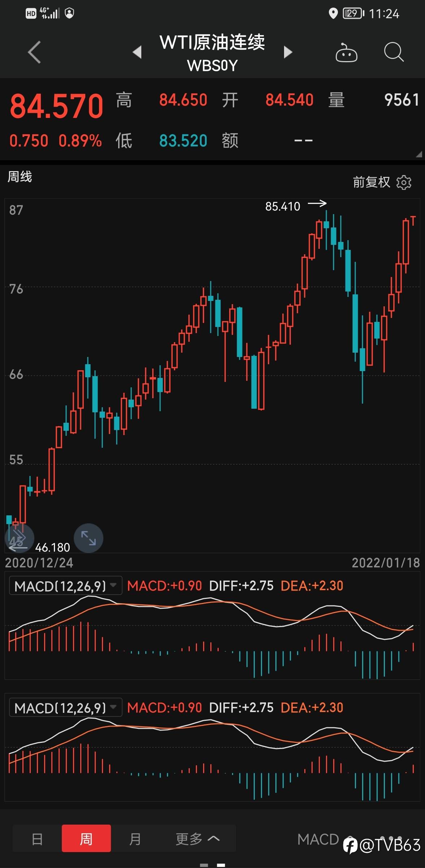Tap the double-chevron scroll button on chart
The height and width of the screenshot is (868, 425).
click(x=19, y=538)
